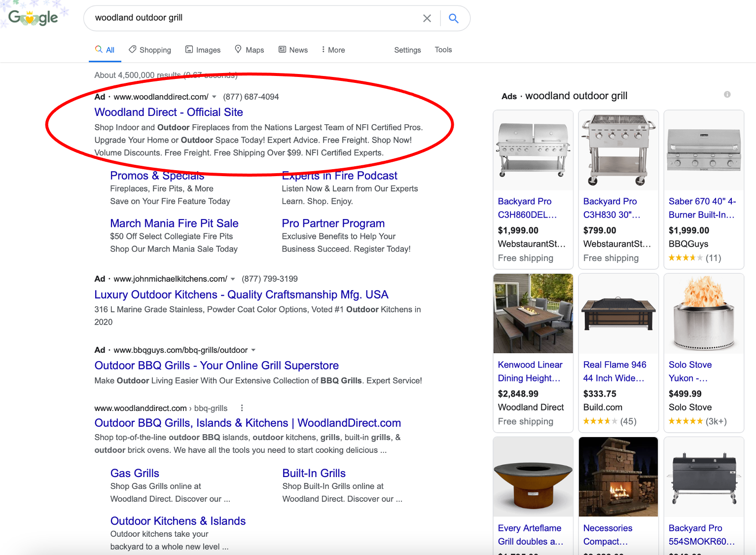Click the $1,999.00 price under Backyard Pro C3H860DEL
Image resolution: width=756 pixels, height=555 pixels.
coord(518,230)
